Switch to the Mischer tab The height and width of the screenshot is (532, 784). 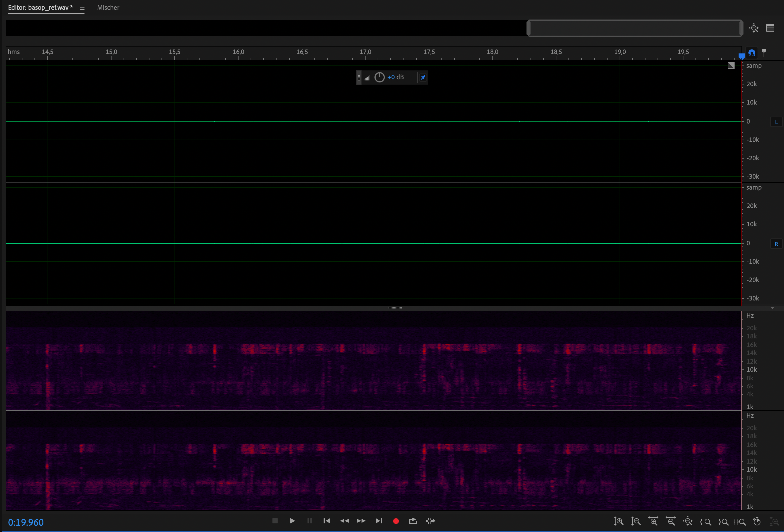coord(108,7)
